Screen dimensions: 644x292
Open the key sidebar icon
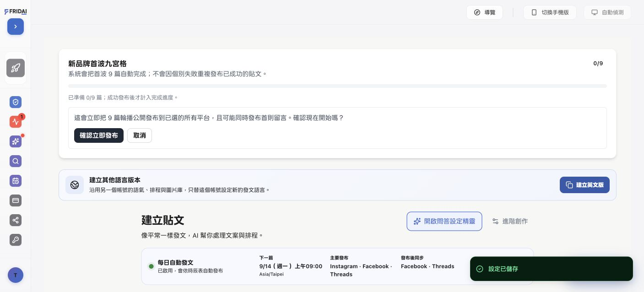(x=16, y=240)
